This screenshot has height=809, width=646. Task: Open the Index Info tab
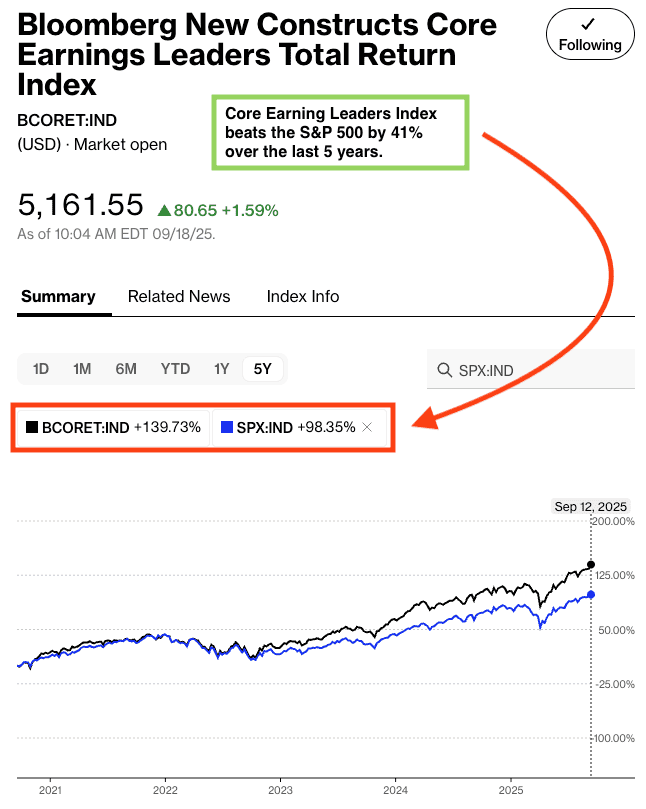(x=303, y=297)
